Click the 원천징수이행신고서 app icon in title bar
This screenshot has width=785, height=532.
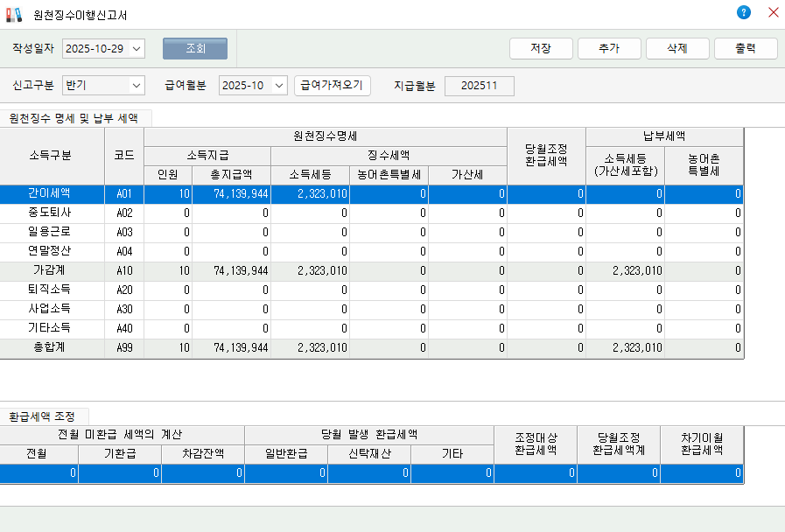(x=14, y=15)
